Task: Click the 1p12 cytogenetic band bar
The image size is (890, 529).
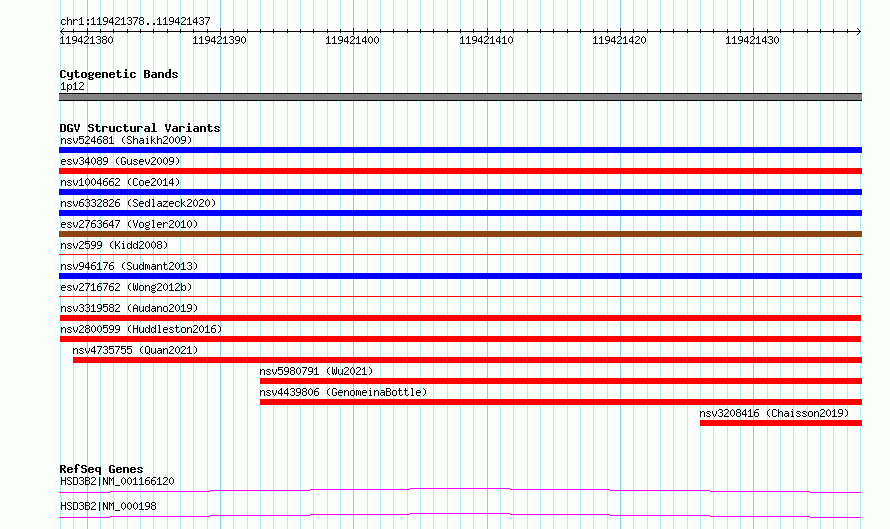Action: (x=460, y=97)
